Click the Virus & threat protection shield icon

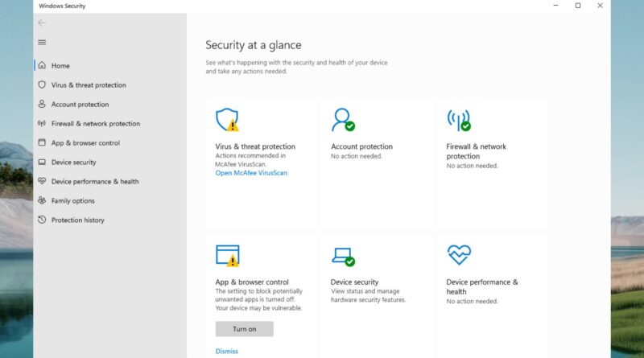coord(227,120)
